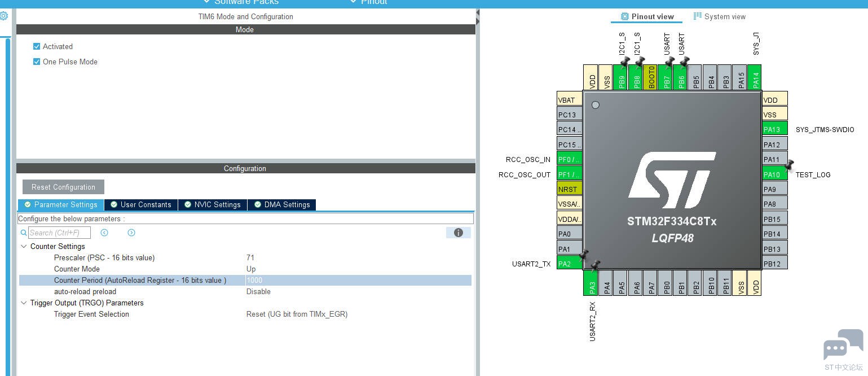Click pin PA9 on the chip

(x=775, y=189)
